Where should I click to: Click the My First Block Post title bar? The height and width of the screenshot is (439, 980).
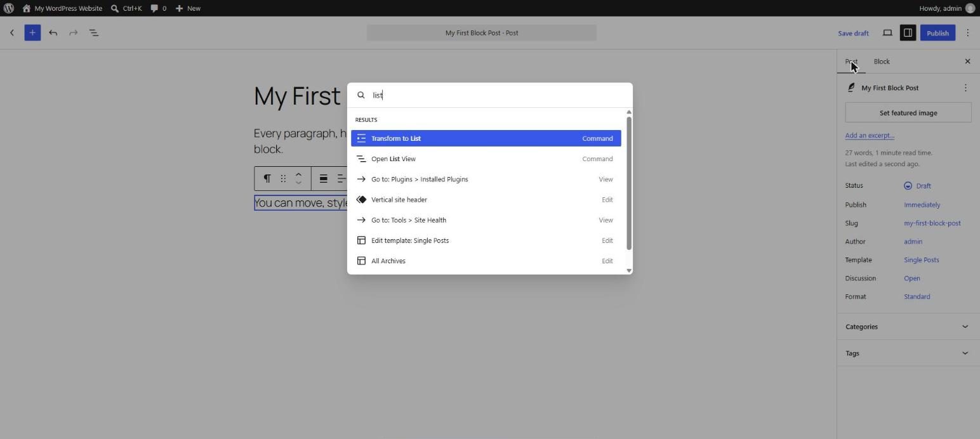(482, 33)
